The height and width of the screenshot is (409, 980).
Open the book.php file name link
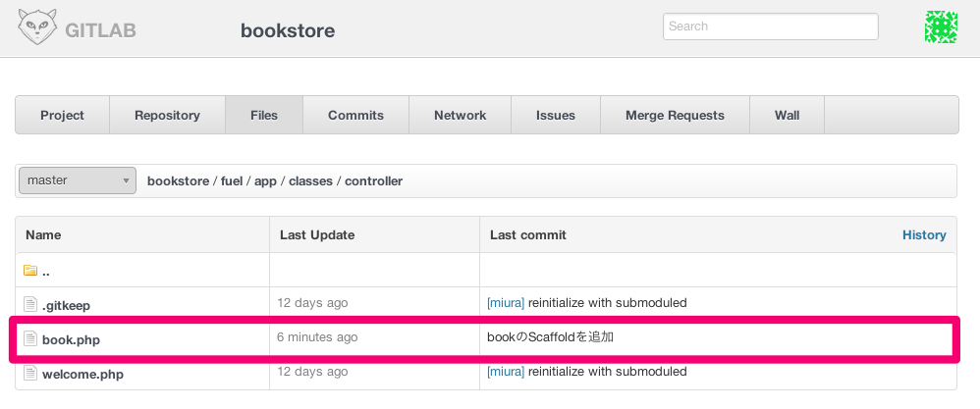click(71, 340)
